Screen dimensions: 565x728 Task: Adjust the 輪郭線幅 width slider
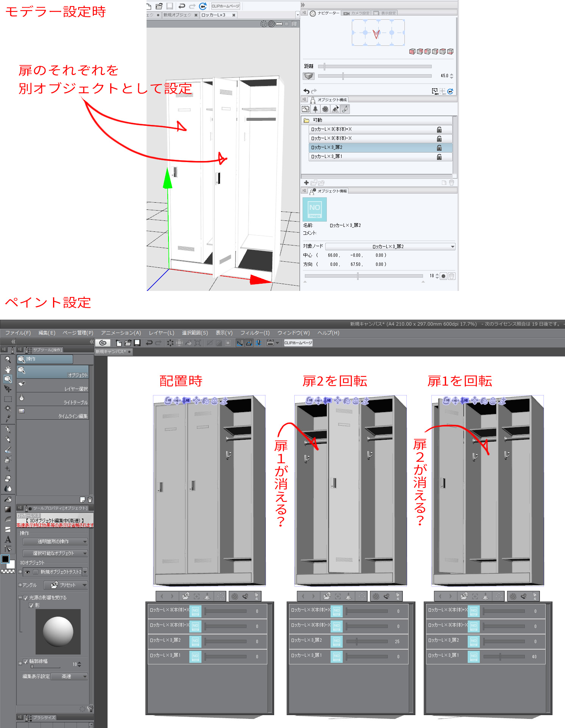(45, 667)
